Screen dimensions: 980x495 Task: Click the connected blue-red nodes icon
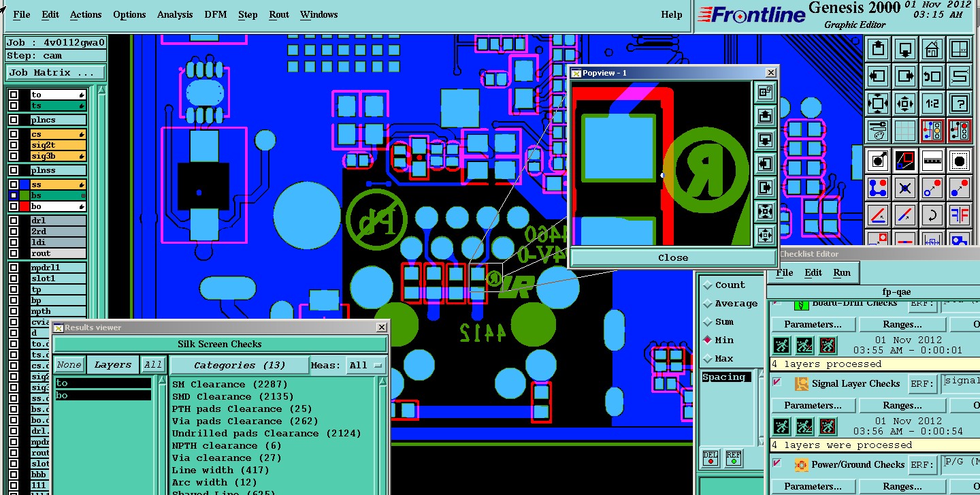(x=878, y=188)
